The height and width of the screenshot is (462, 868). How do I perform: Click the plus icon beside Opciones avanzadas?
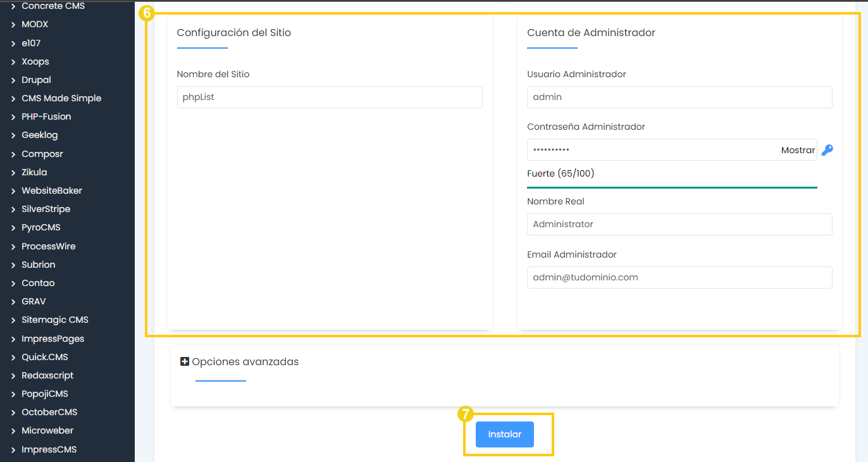185,361
